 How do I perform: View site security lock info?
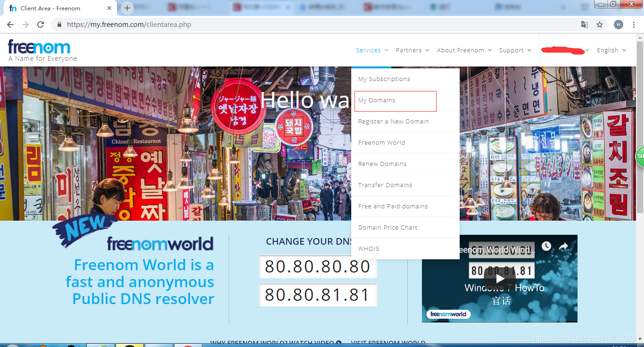59,25
